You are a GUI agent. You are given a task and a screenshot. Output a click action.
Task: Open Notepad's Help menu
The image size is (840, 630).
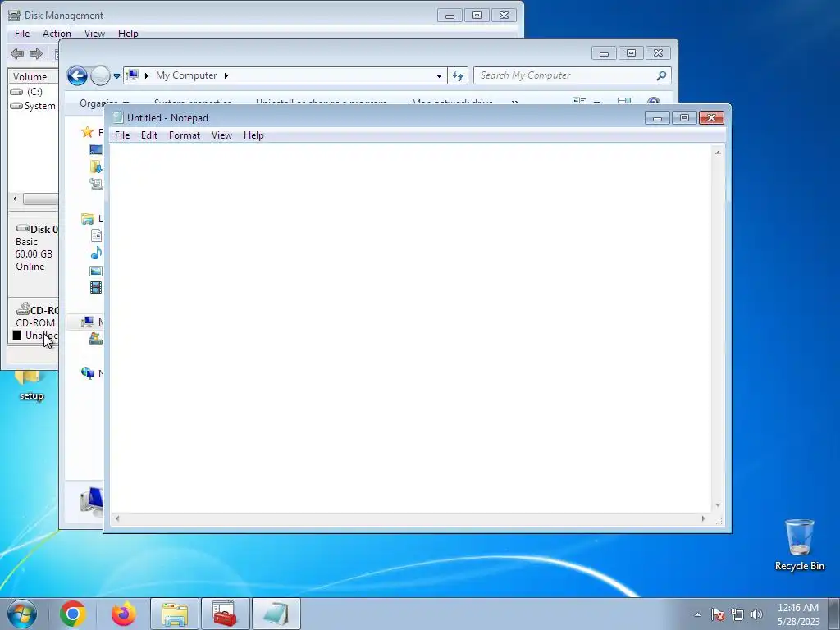(x=253, y=135)
